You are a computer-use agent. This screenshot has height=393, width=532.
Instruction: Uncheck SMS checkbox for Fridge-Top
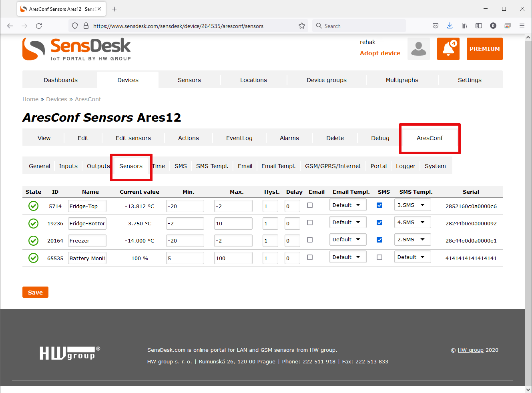click(x=379, y=205)
